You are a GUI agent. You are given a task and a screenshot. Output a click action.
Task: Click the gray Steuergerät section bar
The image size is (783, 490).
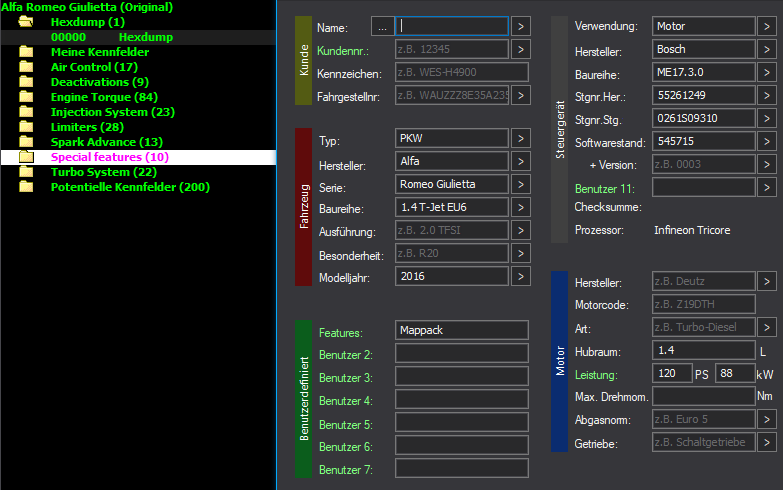559,129
